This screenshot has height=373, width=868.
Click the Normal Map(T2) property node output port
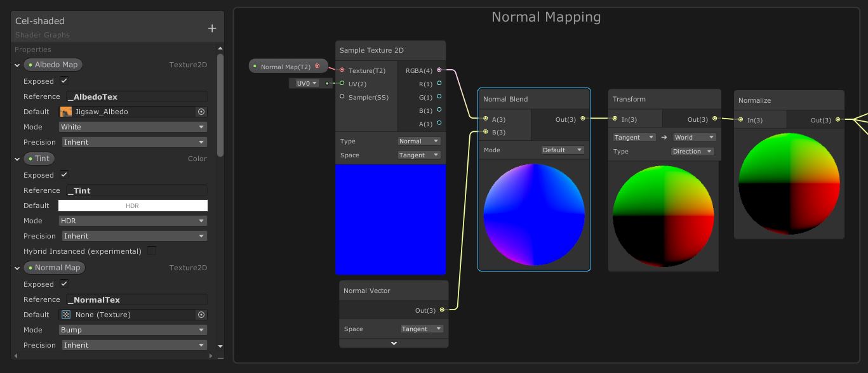317,66
